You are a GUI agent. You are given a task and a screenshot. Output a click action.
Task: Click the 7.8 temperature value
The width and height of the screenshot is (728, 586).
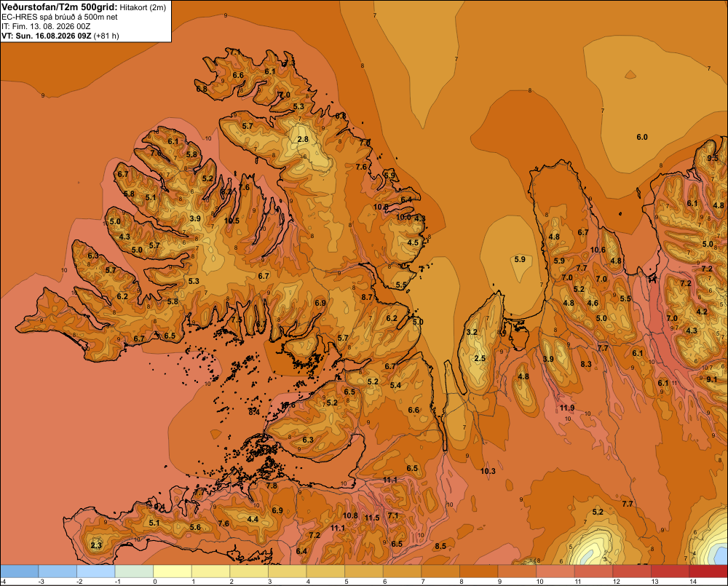tap(271, 486)
